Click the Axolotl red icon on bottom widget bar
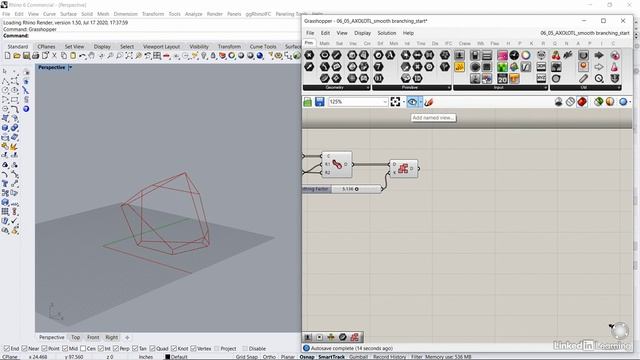This screenshot has height=360, width=640. tap(354, 337)
